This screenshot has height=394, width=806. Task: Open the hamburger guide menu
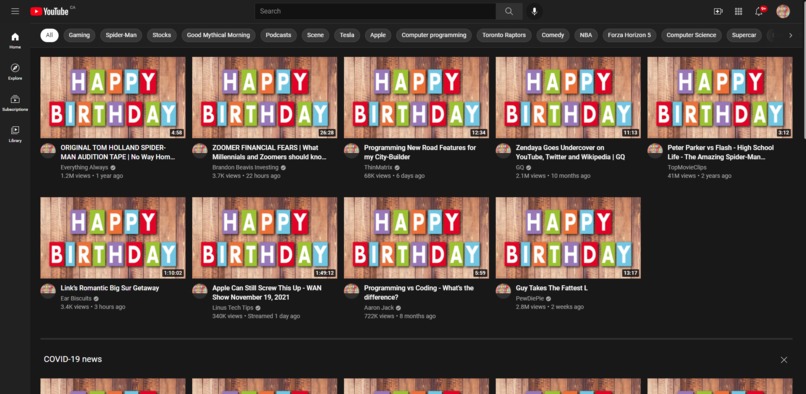[x=15, y=11]
